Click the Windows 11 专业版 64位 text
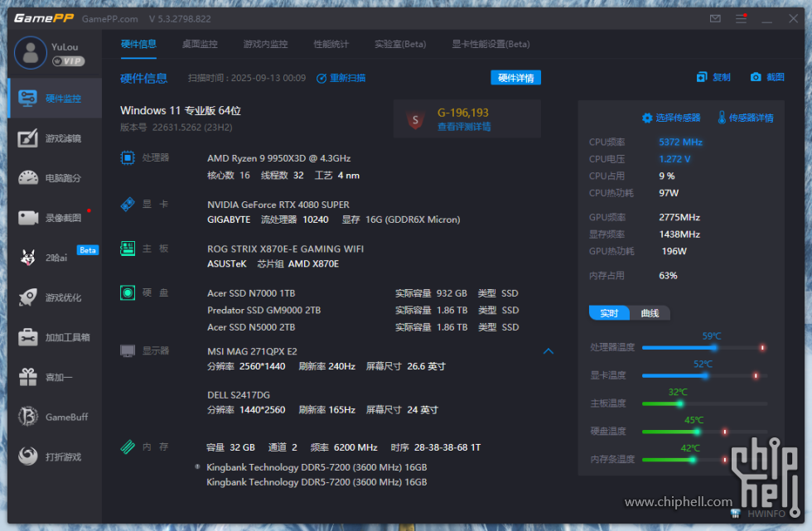Screen dimensions: 812x531 pos(181,110)
